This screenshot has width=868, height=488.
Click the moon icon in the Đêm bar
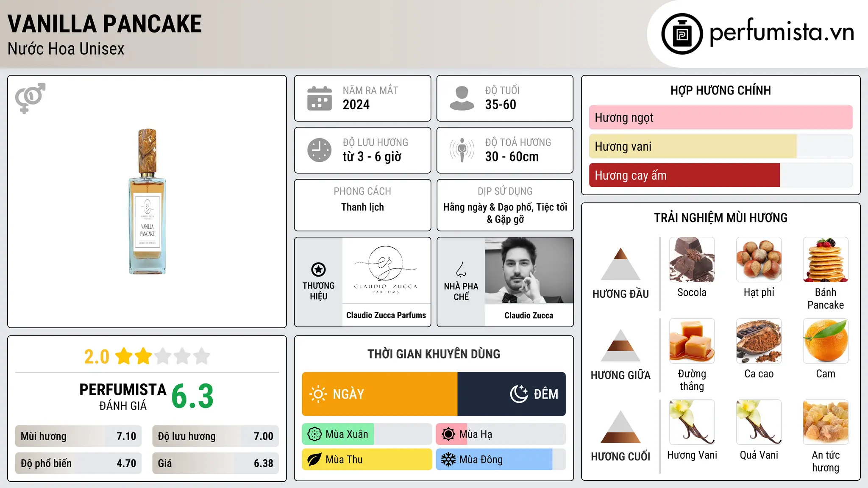pos(519,394)
